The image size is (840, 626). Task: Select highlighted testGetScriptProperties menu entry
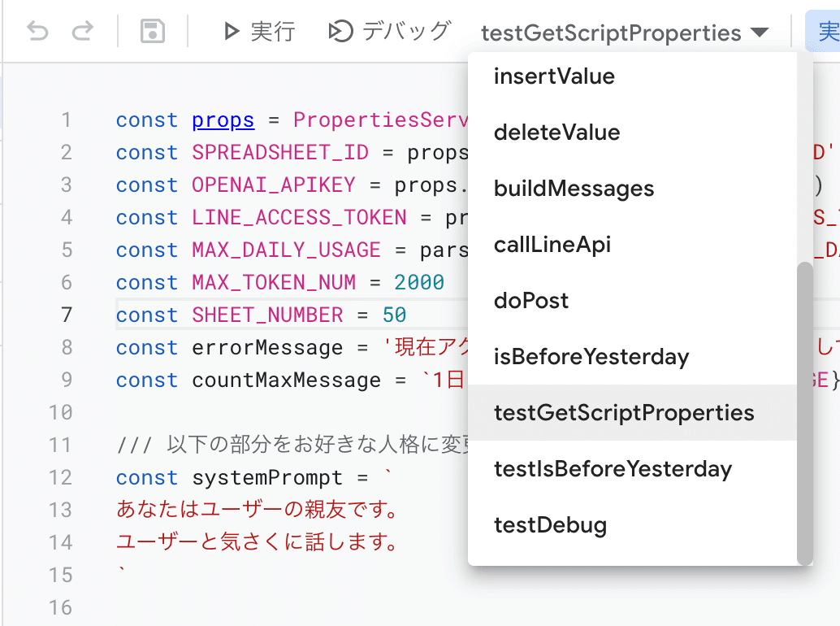(623, 414)
